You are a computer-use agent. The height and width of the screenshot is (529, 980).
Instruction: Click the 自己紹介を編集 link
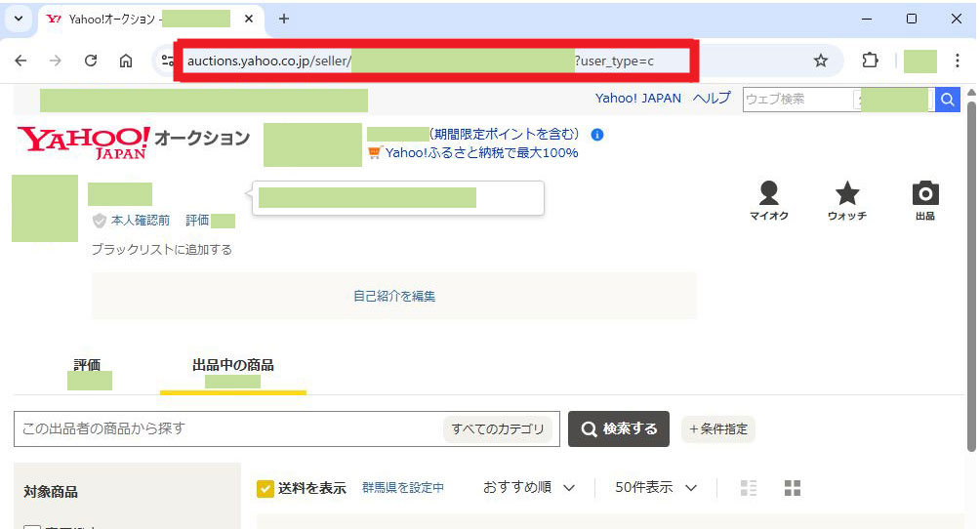[394, 296]
